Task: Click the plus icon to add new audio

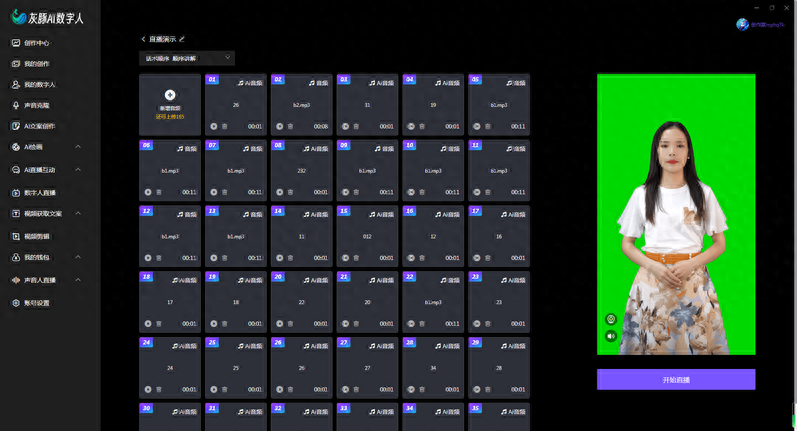Action: click(x=170, y=95)
